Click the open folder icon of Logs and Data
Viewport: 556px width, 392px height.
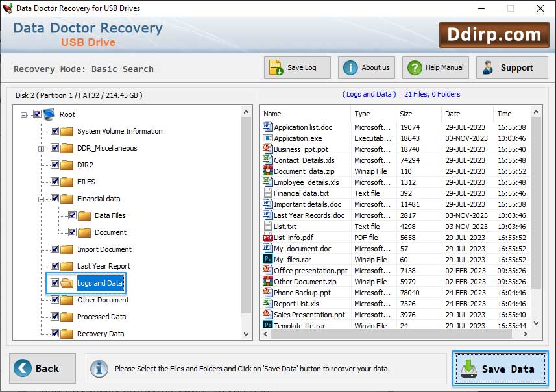pos(67,283)
